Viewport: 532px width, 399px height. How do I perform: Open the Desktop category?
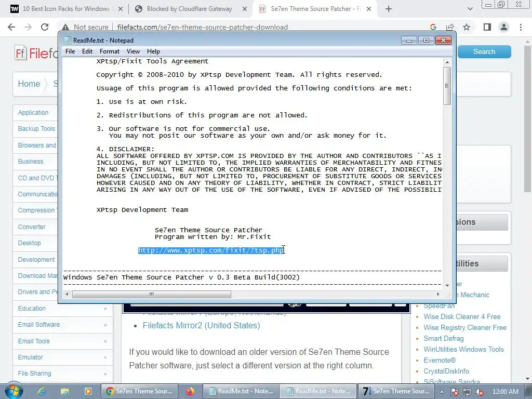coord(29,243)
